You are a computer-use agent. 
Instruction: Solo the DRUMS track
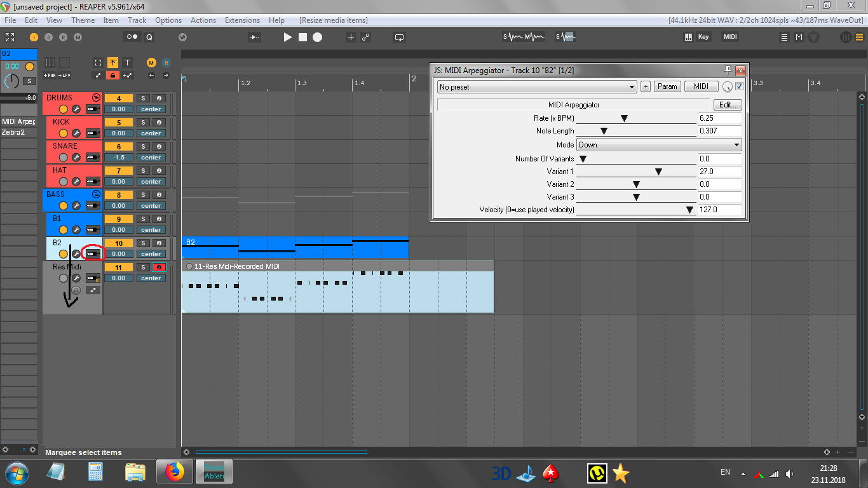[x=143, y=98]
